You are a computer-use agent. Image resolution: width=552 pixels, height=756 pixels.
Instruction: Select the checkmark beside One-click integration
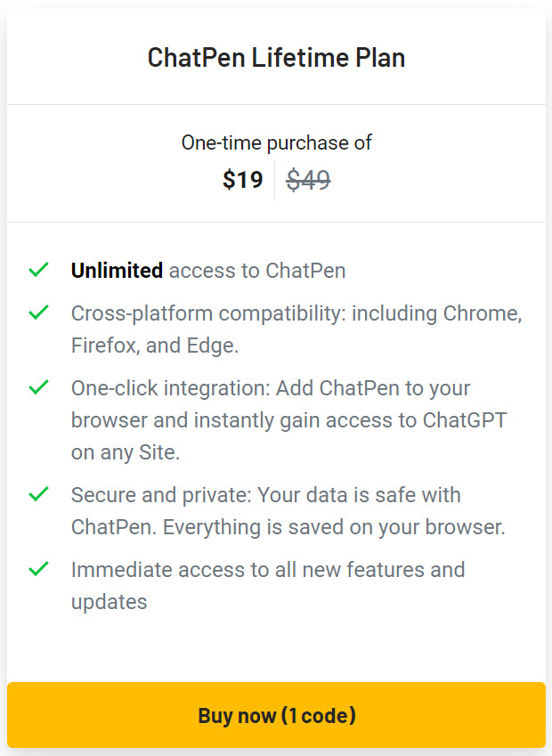pos(37,387)
